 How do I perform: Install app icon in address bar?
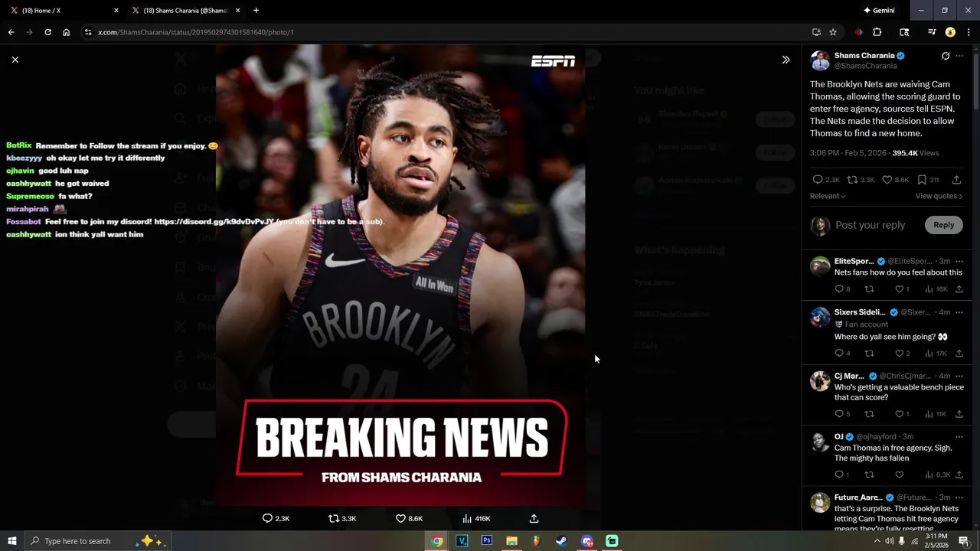coord(816,32)
